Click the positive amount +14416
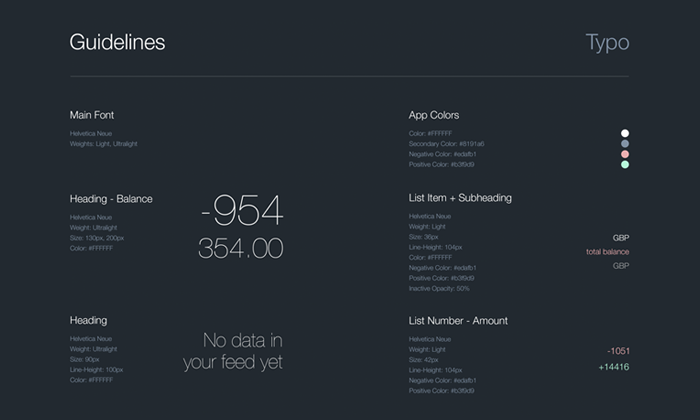Image resolution: width=700 pixels, height=420 pixels. coord(614,367)
